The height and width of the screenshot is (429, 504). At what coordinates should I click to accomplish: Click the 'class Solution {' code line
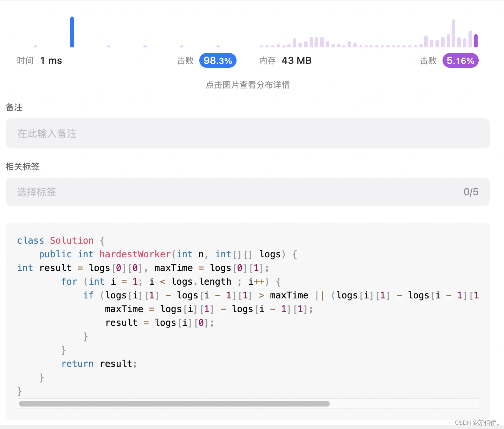61,240
